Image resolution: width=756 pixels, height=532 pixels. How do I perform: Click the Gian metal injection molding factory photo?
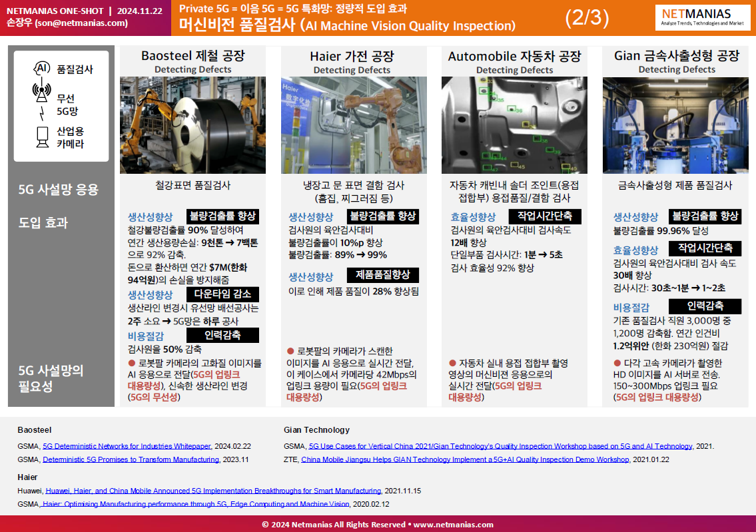675,125
